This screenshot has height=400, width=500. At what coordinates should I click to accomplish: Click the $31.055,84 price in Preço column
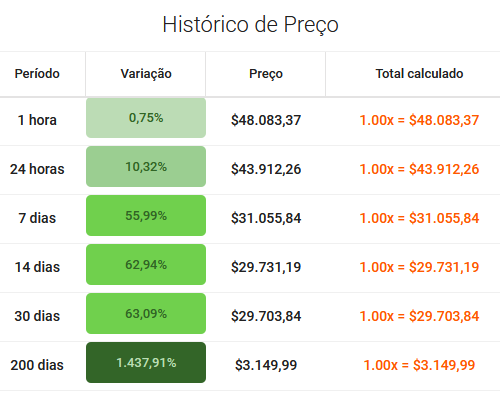pos(266,218)
